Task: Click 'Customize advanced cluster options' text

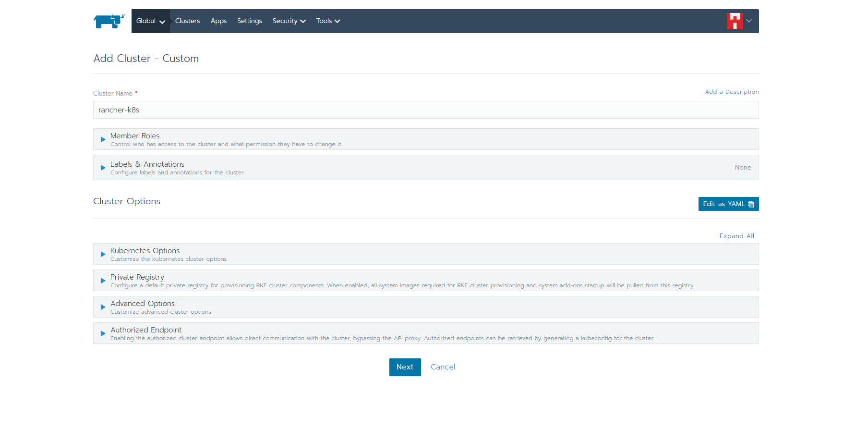Action: [161, 312]
